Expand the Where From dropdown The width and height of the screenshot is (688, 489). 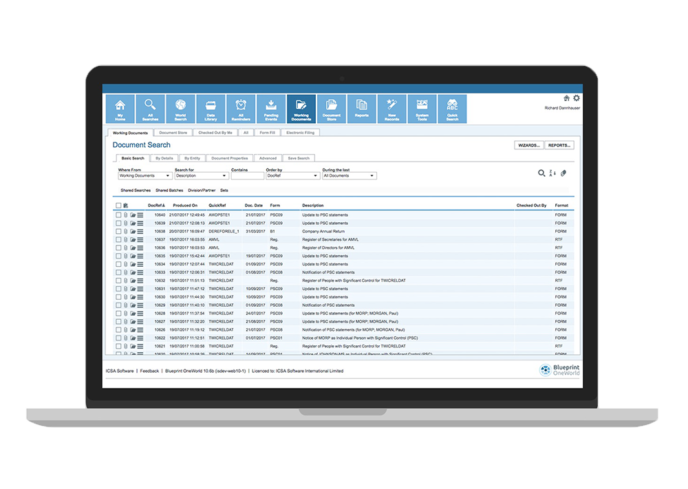pyautogui.click(x=143, y=175)
